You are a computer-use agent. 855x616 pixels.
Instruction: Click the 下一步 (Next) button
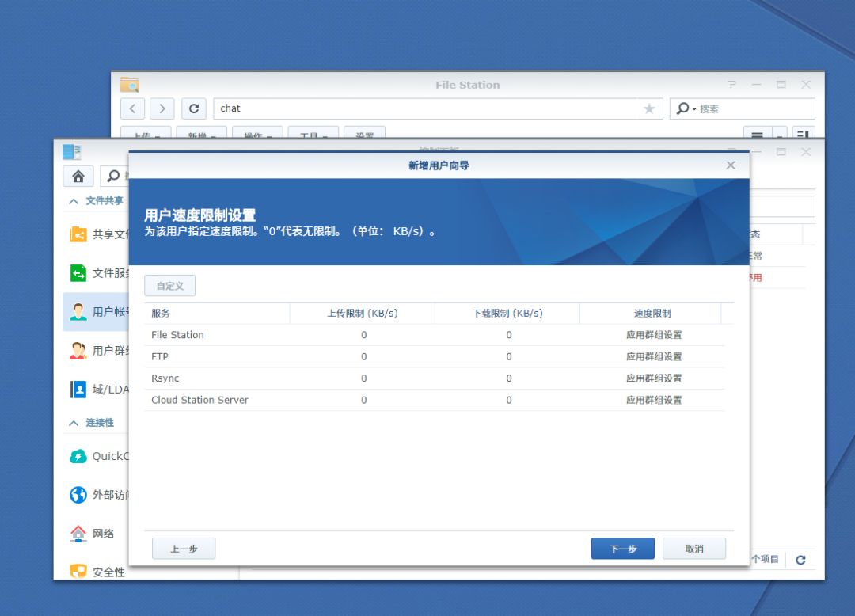623,549
